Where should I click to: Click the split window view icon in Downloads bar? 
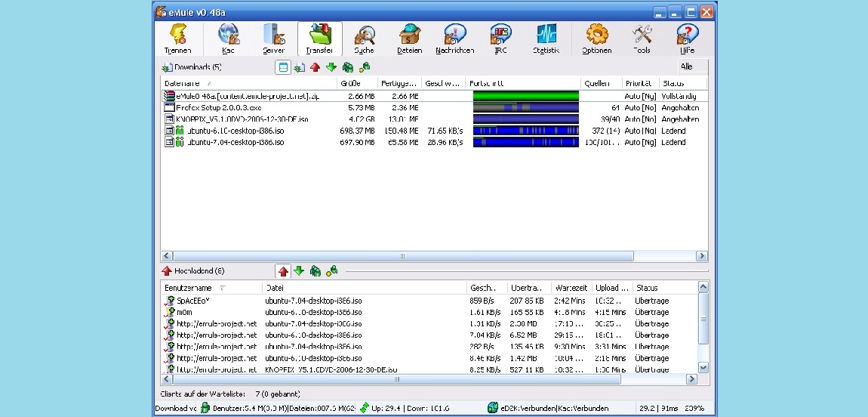(283, 67)
